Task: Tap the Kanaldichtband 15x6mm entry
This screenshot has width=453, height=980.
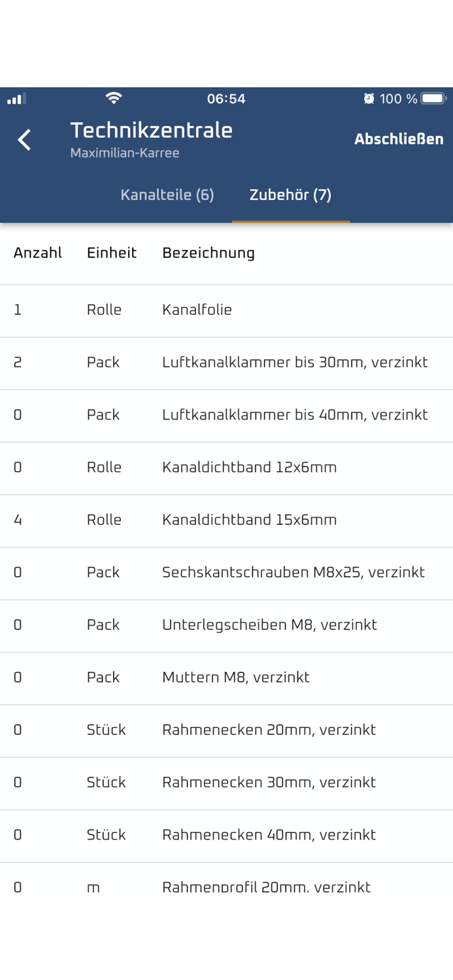Action: [226, 521]
